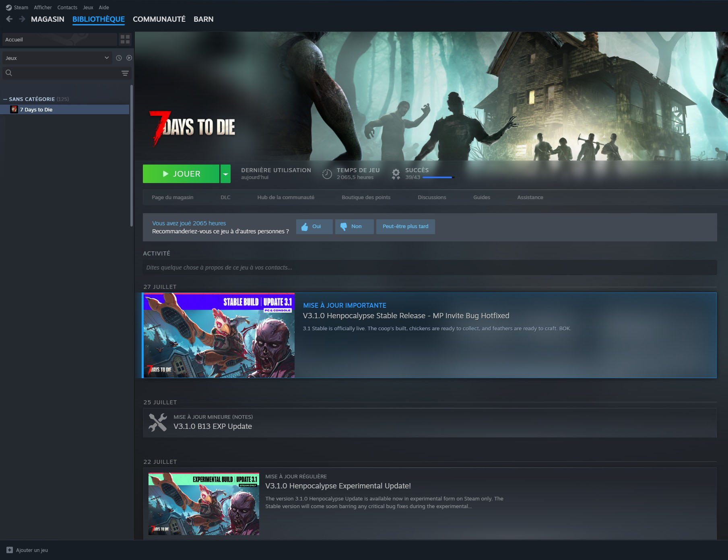Open the Afficher menu

coord(43,8)
